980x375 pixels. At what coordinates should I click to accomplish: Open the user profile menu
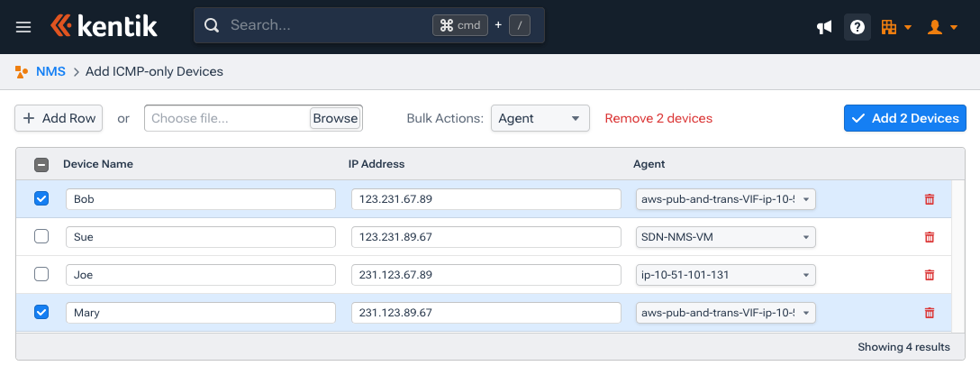point(942,27)
